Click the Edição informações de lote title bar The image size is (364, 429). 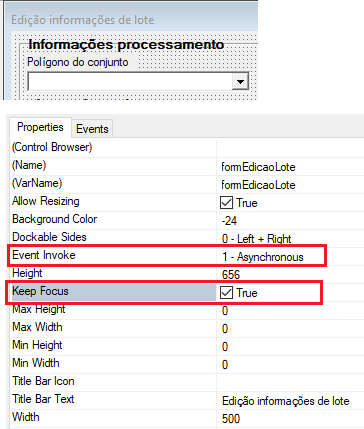(x=131, y=20)
